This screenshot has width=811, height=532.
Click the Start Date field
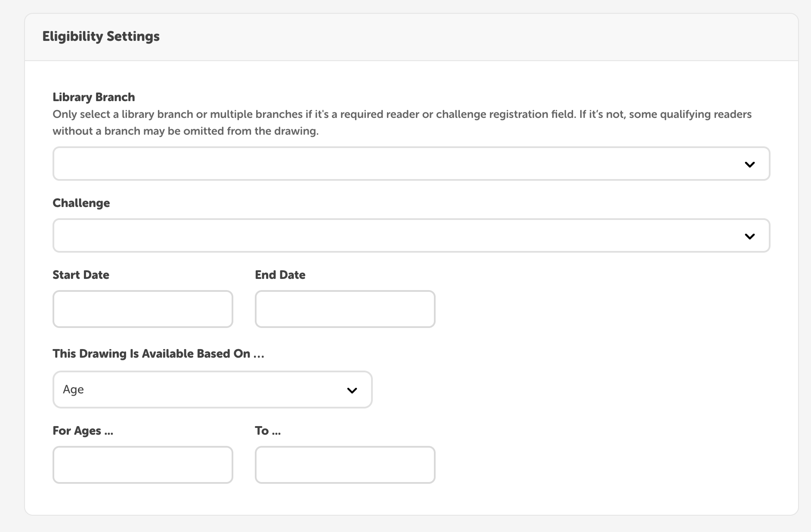[142, 309]
